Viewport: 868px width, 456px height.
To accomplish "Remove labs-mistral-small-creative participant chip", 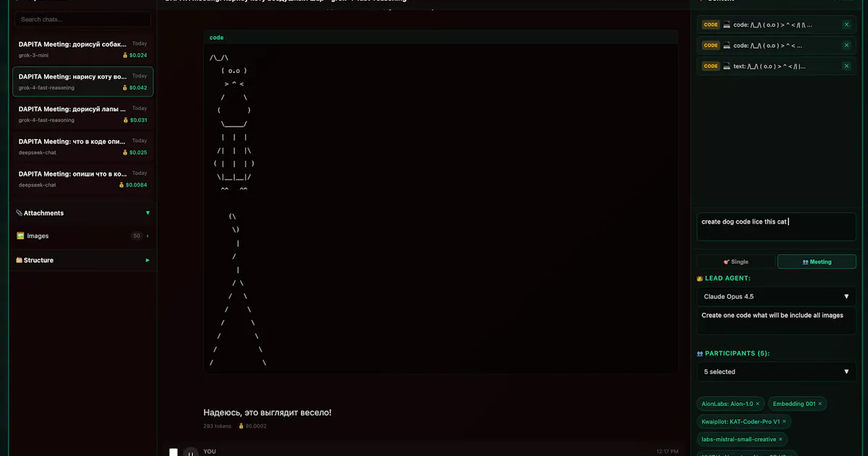I will pyautogui.click(x=780, y=439).
